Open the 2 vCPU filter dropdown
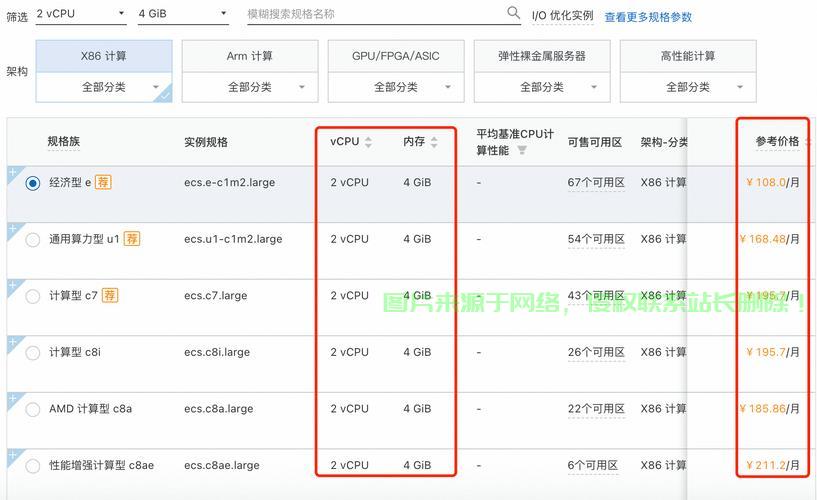Viewport: 817px width, 500px height. point(81,14)
